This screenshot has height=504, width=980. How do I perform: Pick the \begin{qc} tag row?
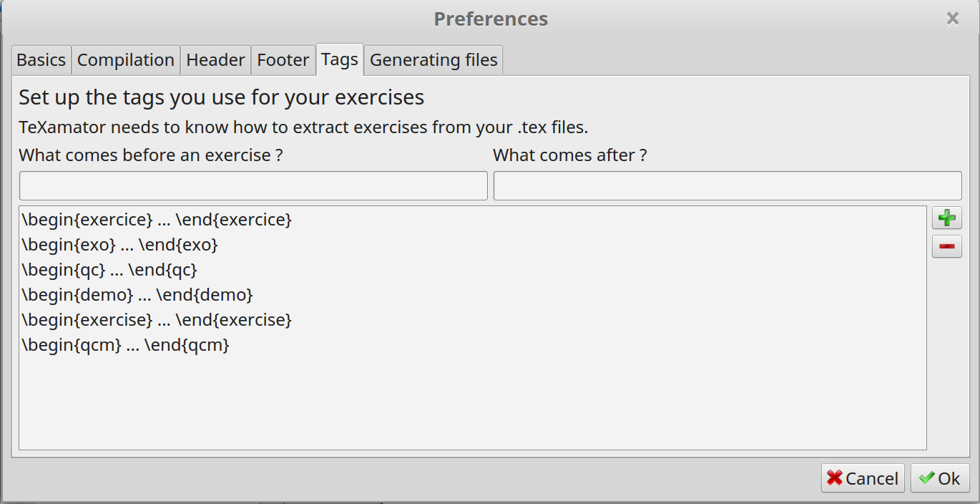tap(472, 270)
